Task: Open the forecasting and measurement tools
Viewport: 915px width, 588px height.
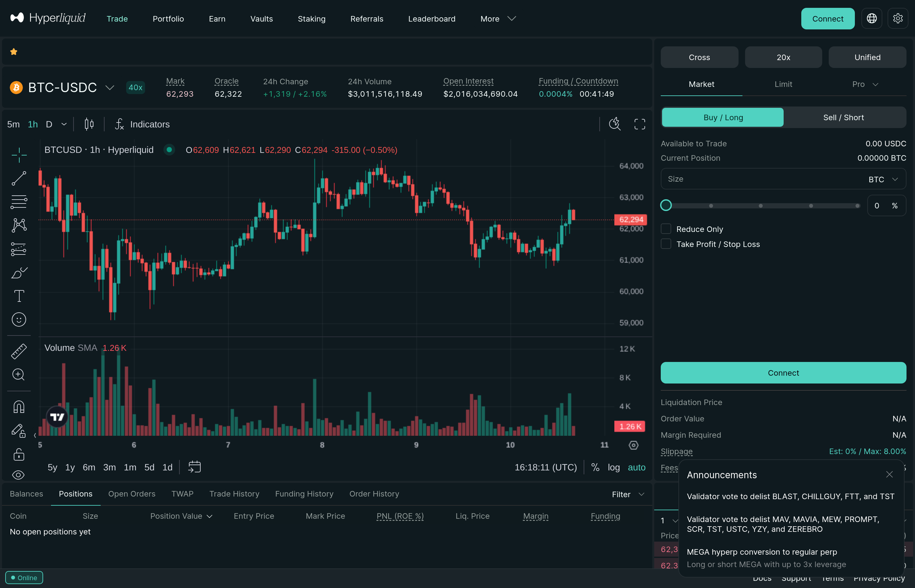Action: pyautogui.click(x=19, y=249)
